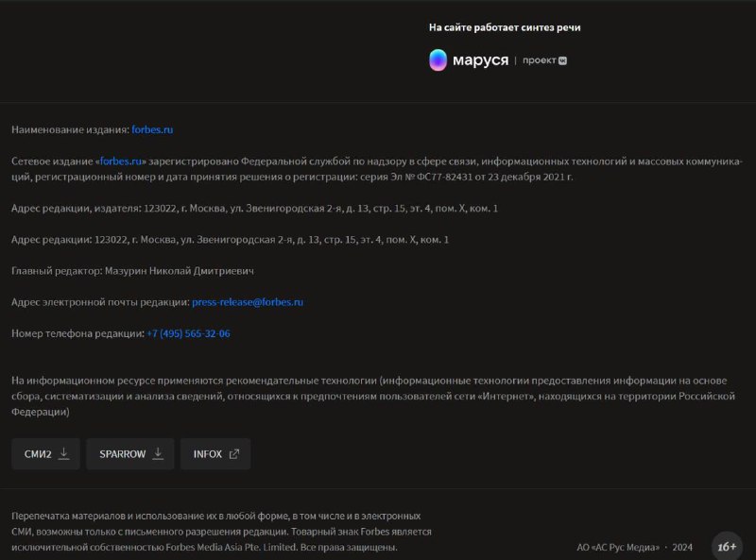Image resolution: width=756 pixels, height=560 pixels.
Task: Click the 16+ age rating badge
Action: (727, 547)
